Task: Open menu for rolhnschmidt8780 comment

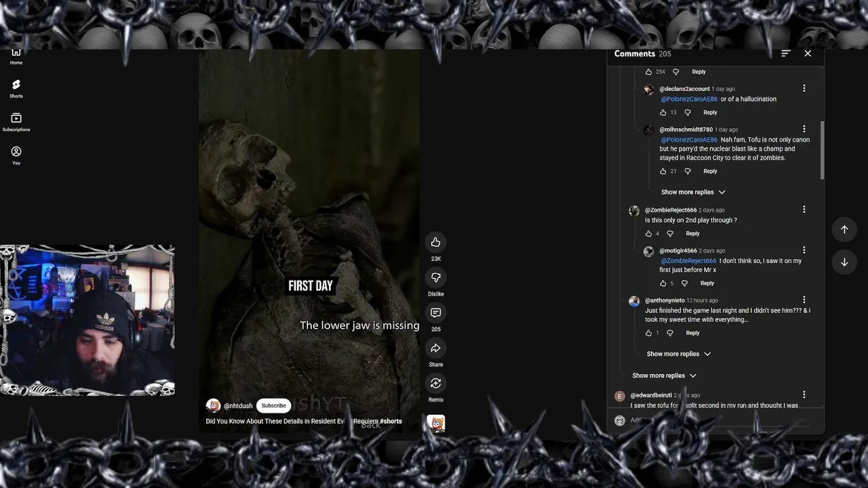Action: [804, 129]
